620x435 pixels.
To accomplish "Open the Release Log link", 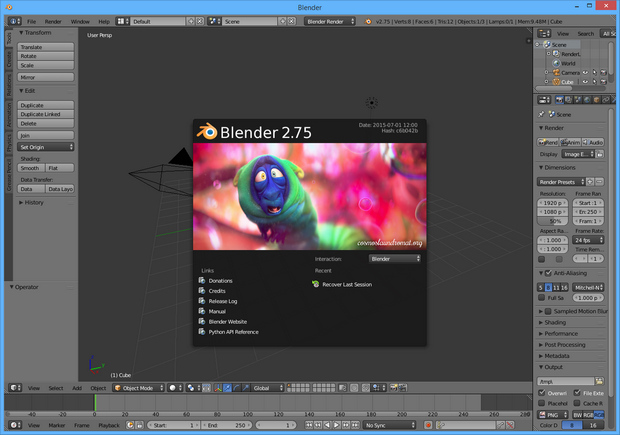I will coord(223,301).
